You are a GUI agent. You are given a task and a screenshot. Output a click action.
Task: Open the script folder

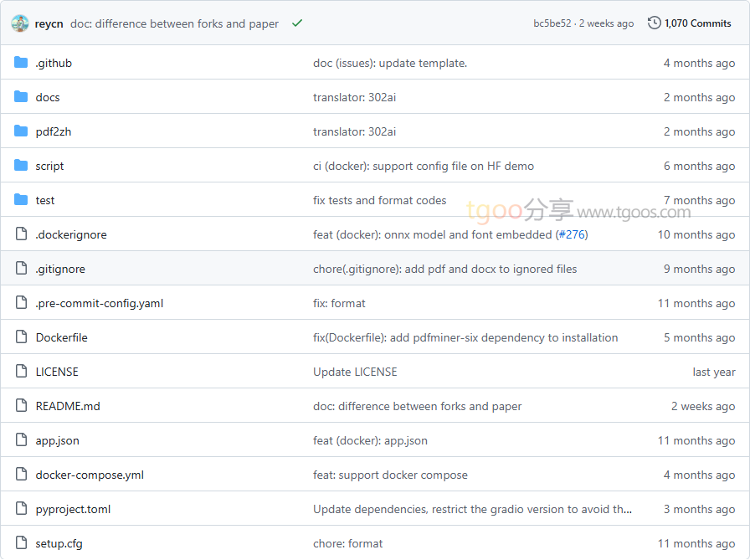pyautogui.click(x=49, y=166)
